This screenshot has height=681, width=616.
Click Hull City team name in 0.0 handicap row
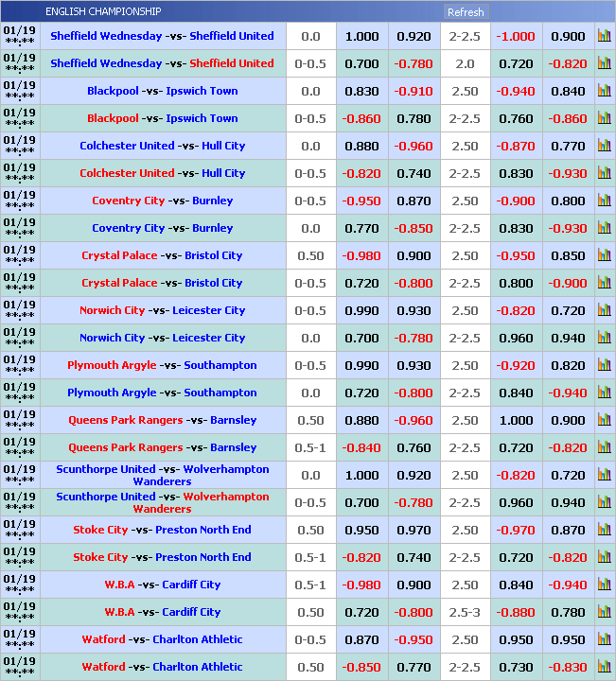(223, 146)
